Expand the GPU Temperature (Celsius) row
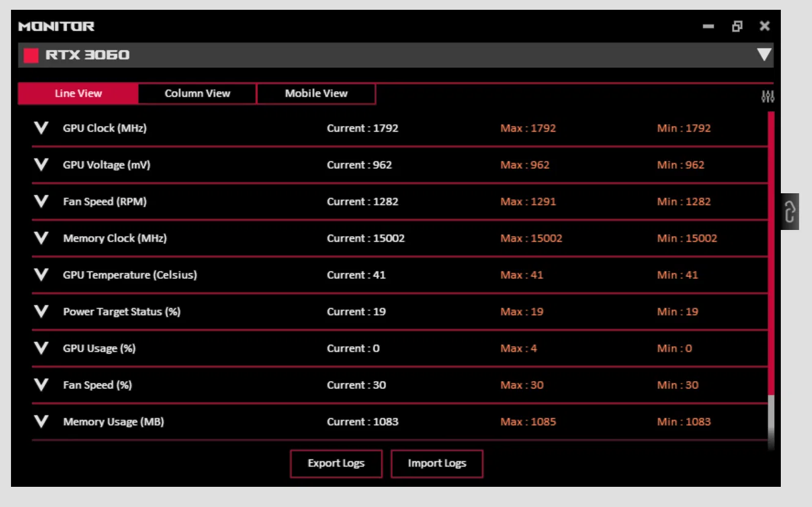 point(41,275)
